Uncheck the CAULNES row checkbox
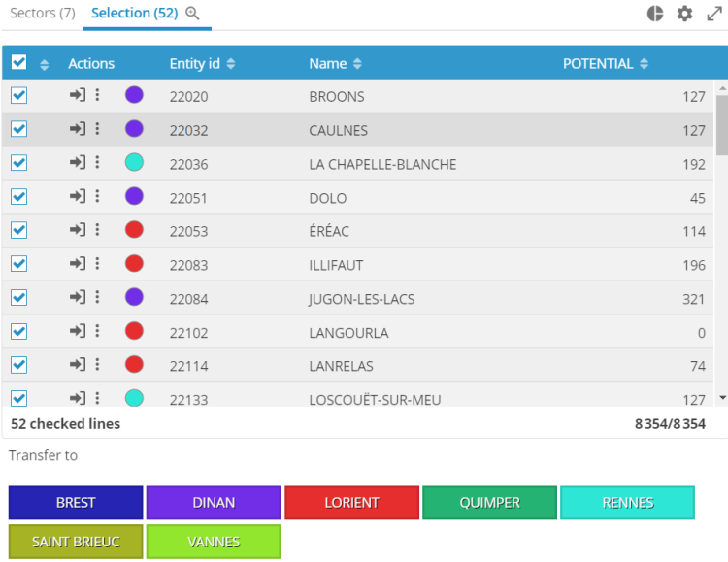 tap(18, 129)
